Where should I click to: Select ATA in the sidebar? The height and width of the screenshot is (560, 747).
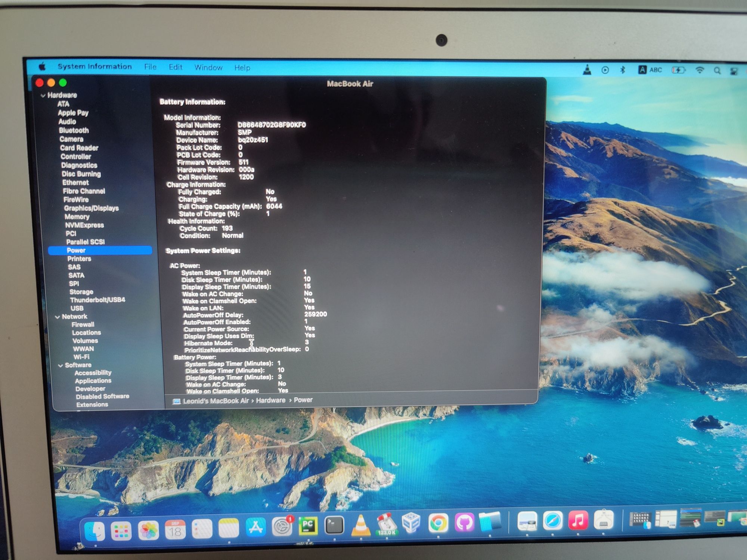(x=63, y=104)
